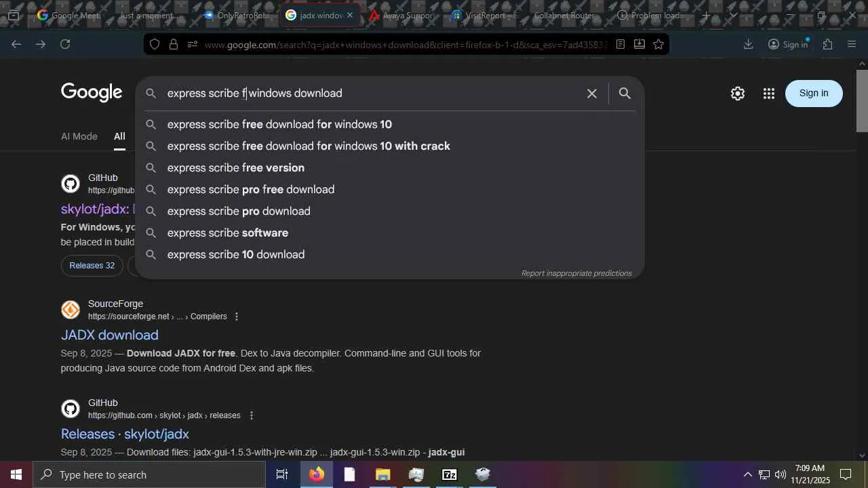Choose suggestion 'express scribe free version'
The image size is (868, 488).
pyautogui.click(x=389, y=168)
